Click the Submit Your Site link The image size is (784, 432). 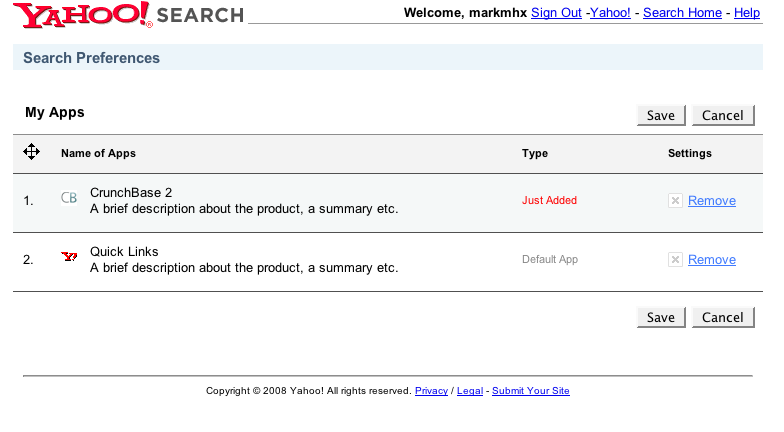tap(530, 391)
